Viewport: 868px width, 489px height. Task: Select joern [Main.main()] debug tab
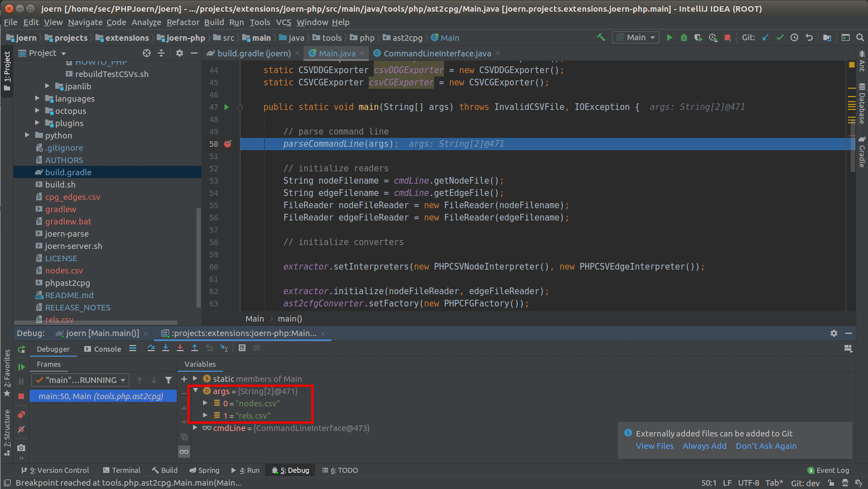pyautogui.click(x=102, y=333)
